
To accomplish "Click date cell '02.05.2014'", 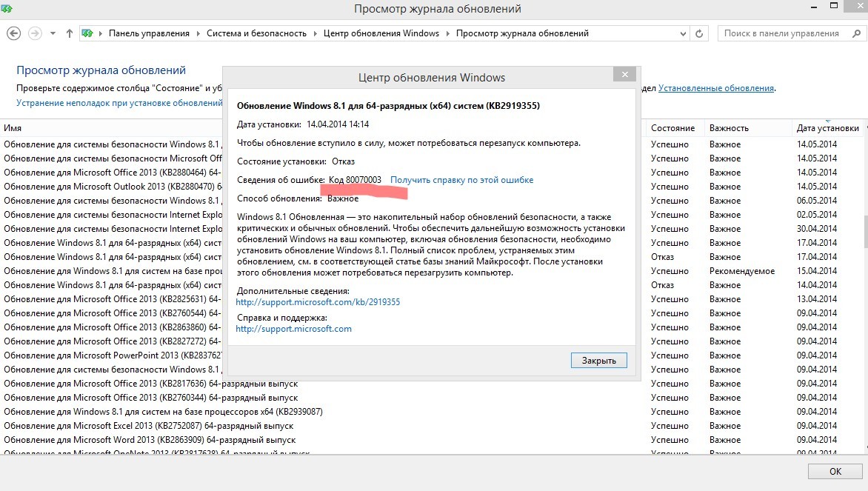I will point(816,215).
